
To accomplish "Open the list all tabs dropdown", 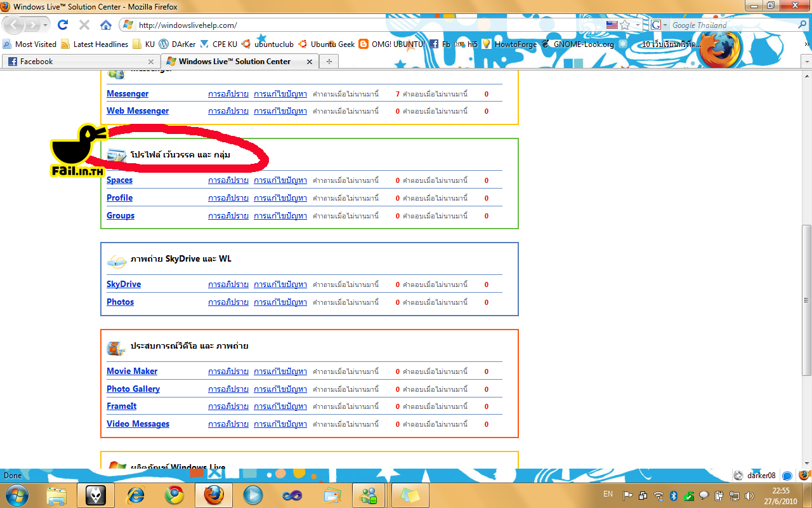I will (x=806, y=62).
